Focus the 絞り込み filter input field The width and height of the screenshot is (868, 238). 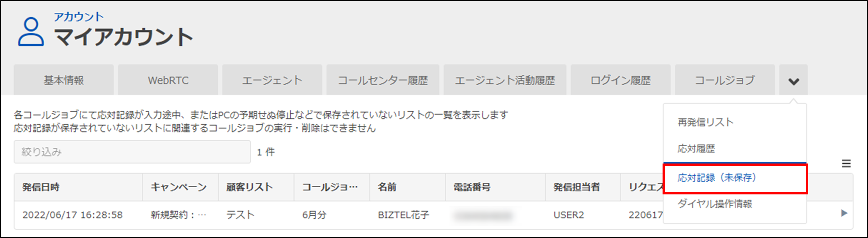(132, 152)
